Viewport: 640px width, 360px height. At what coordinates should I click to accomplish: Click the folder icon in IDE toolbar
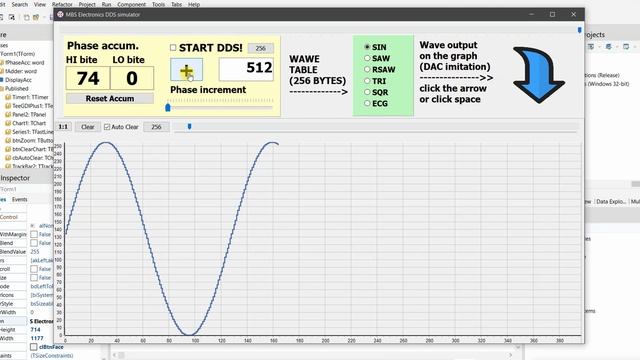(x=36, y=17)
